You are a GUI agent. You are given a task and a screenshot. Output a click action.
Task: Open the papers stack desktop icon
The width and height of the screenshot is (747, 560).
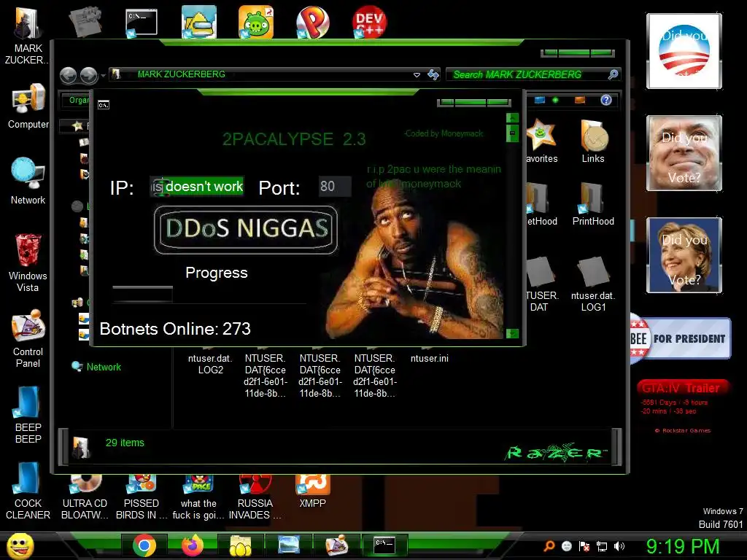[x=85, y=21]
